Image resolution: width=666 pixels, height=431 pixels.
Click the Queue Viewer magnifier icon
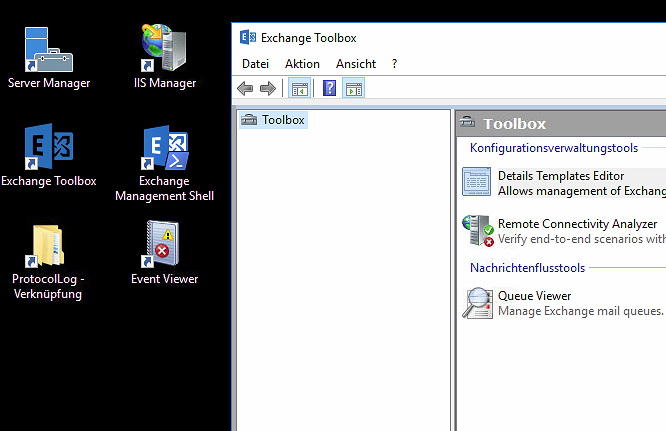tap(477, 303)
